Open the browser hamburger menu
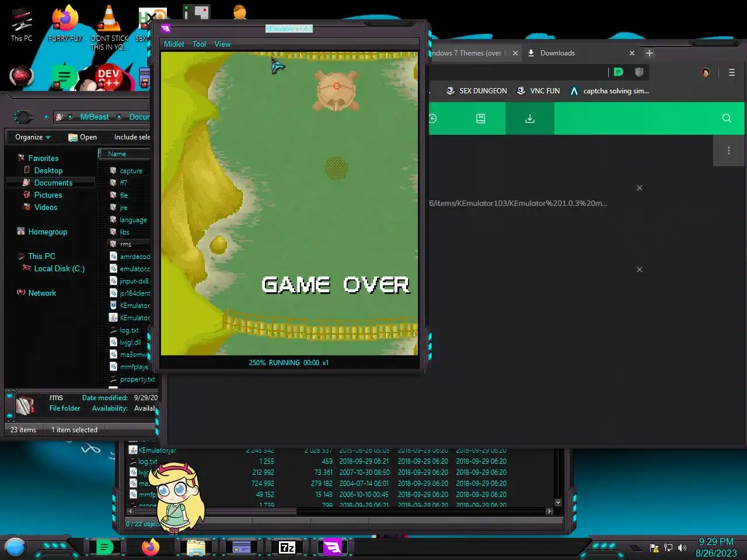 [731, 72]
